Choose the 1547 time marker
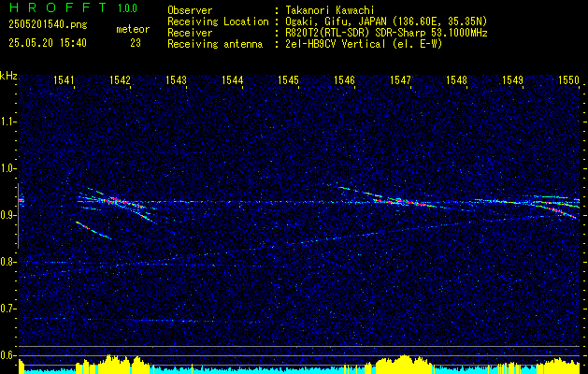This screenshot has height=374, width=588. (x=400, y=79)
